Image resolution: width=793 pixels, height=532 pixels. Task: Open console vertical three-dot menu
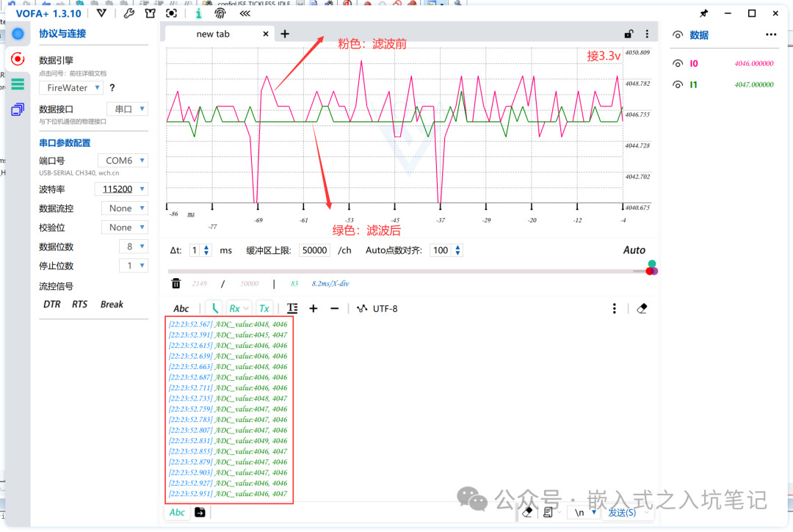coord(615,308)
